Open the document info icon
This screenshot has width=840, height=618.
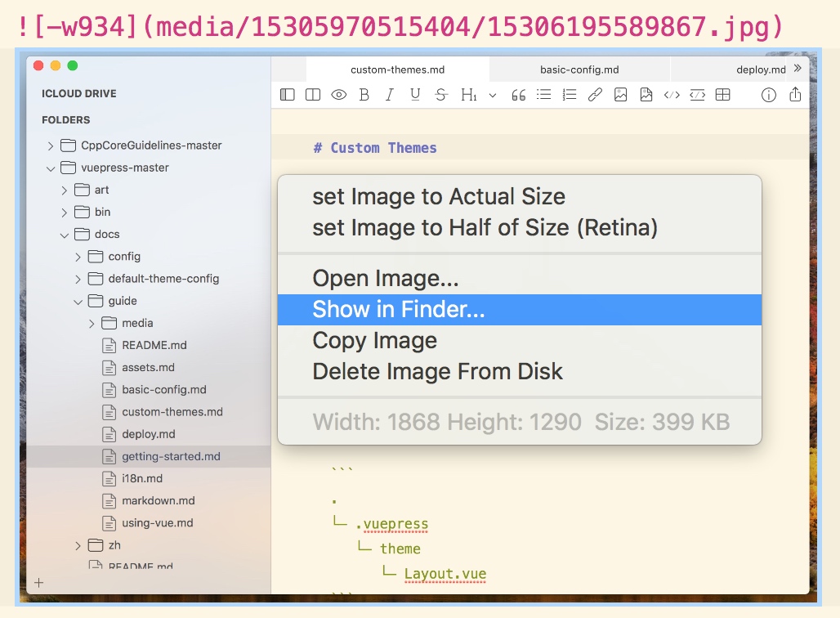[x=769, y=95]
